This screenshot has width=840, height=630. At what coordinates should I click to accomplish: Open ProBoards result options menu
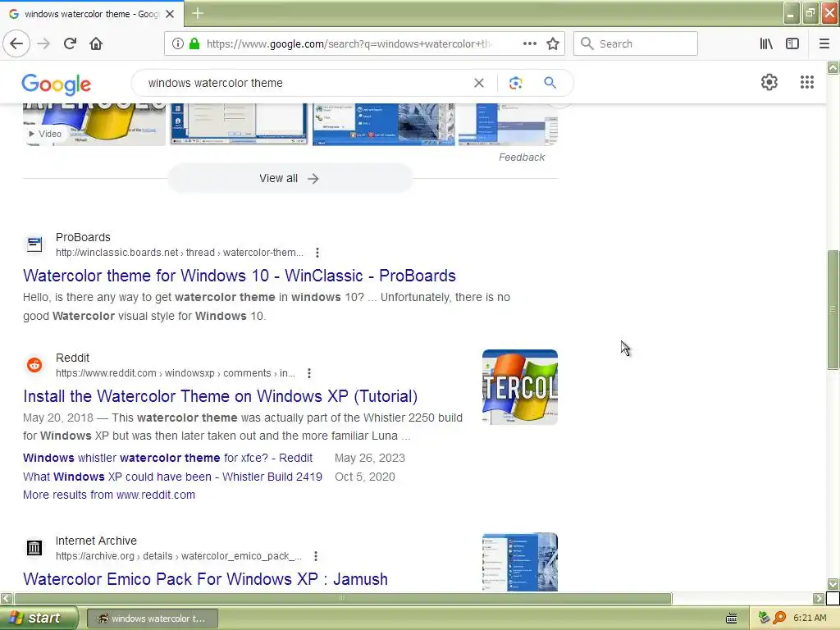tap(317, 253)
